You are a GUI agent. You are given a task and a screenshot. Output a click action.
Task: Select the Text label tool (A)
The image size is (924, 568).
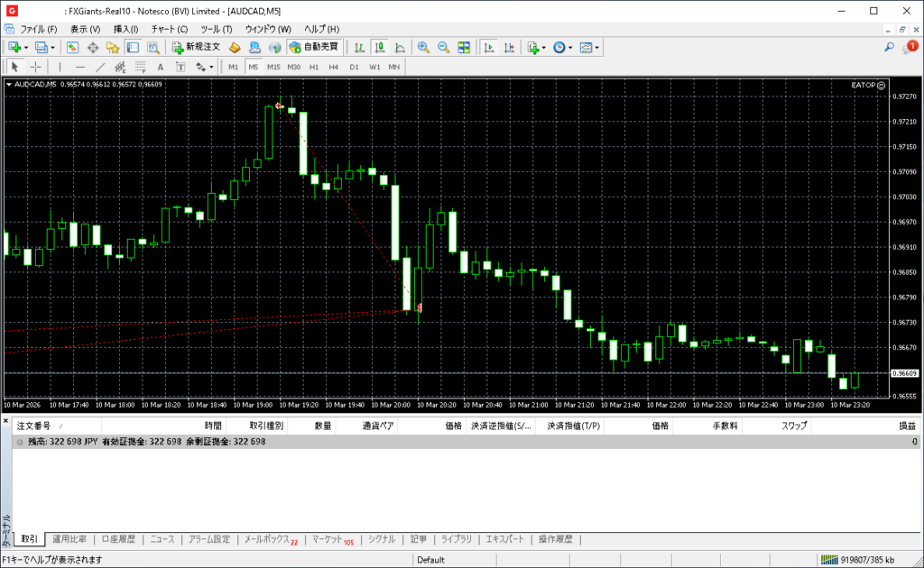[x=161, y=67]
